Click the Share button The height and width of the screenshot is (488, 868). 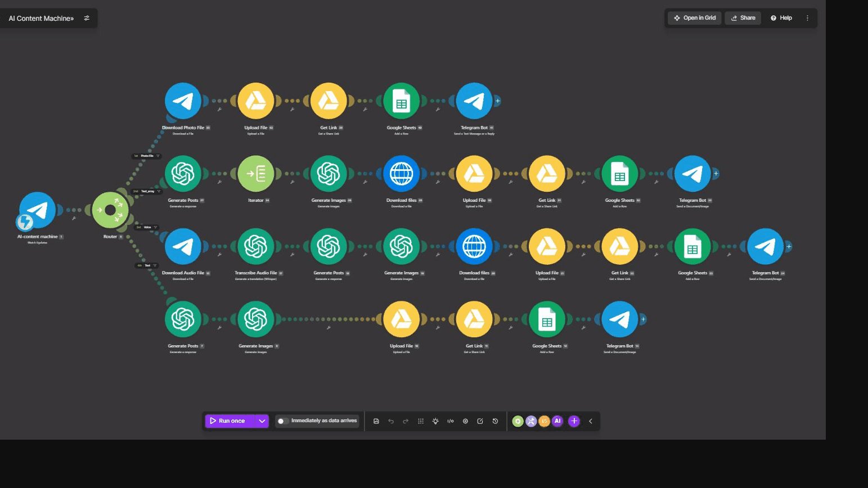click(x=743, y=18)
